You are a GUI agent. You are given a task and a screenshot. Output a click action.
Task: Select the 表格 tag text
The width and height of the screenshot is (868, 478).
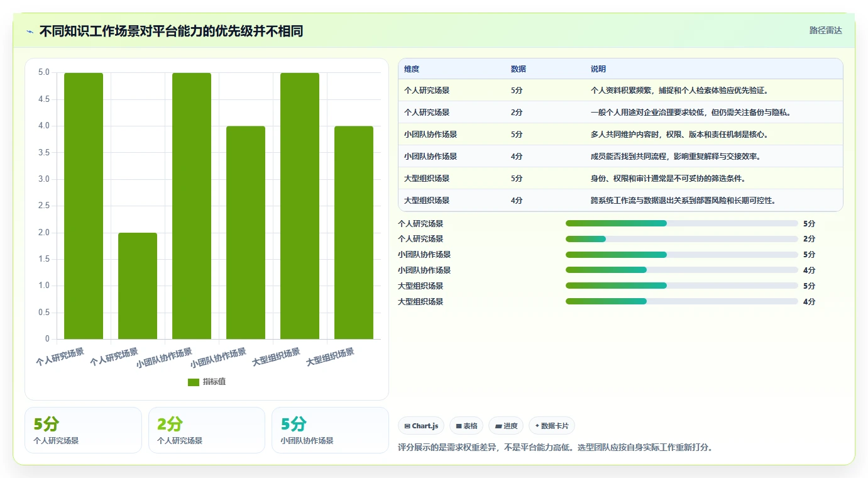470,426
